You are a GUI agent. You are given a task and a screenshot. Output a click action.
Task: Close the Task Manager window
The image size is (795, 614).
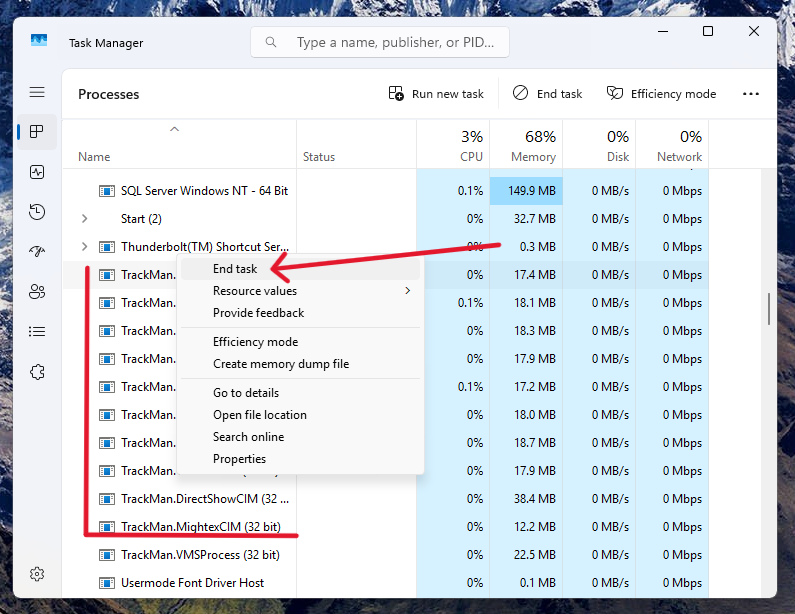pos(754,31)
